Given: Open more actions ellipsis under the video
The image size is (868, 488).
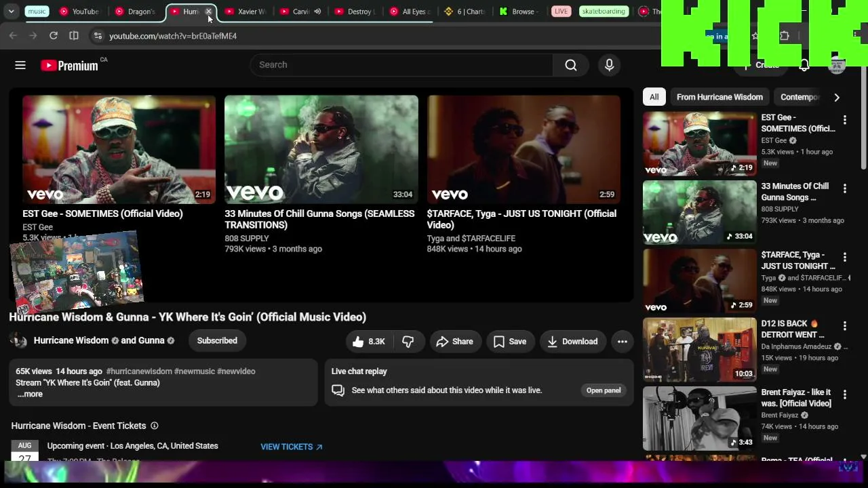Looking at the screenshot, I should (x=622, y=342).
